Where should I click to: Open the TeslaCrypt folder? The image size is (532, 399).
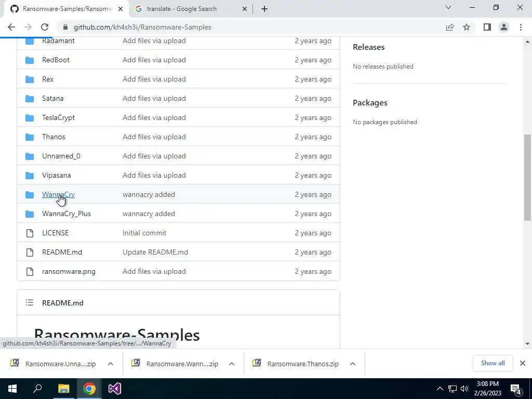[x=58, y=117]
